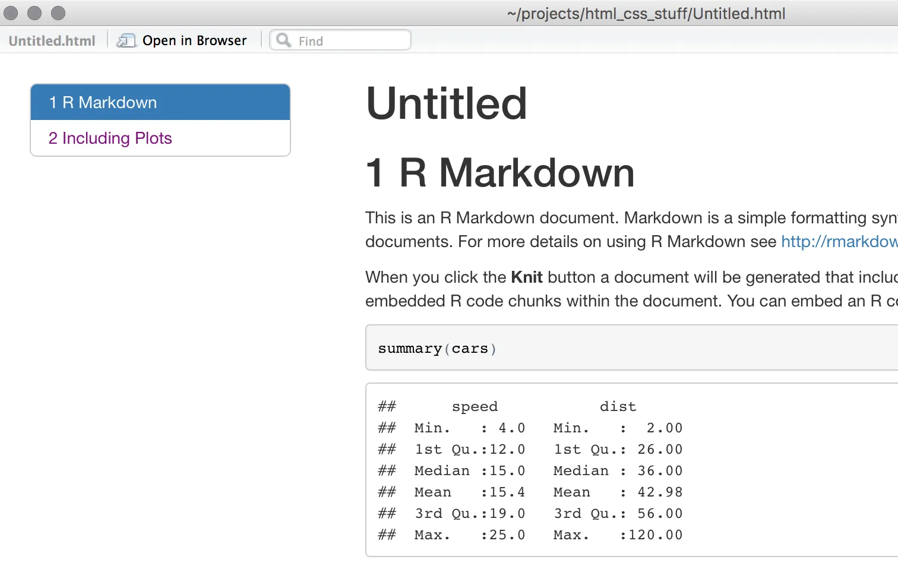Click the dist Max. 120.00 value

tap(656, 535)
